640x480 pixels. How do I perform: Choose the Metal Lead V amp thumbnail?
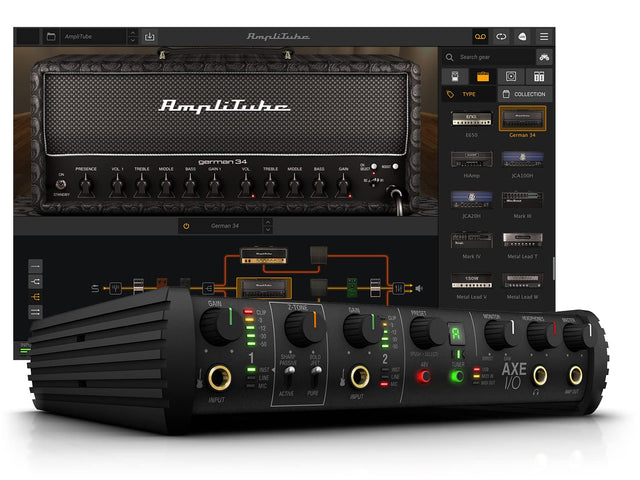pyautogui.click(x=471, y=280)
